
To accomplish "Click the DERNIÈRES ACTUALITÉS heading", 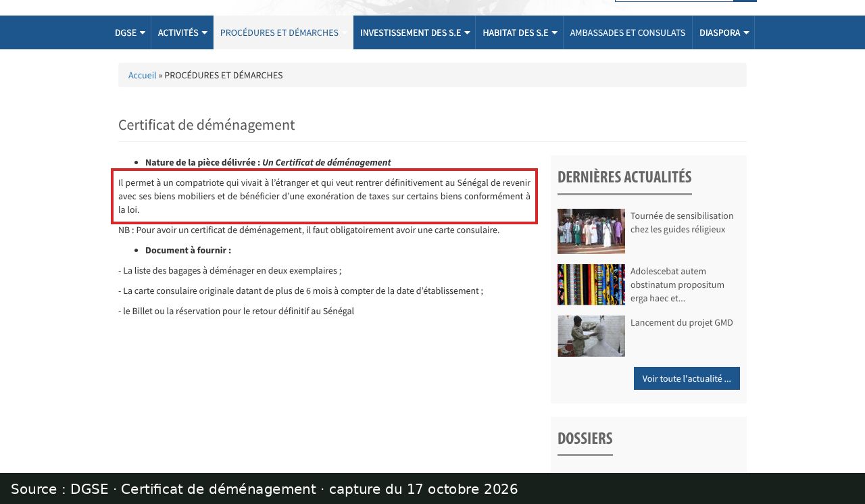I will click(x=624, y=177).
